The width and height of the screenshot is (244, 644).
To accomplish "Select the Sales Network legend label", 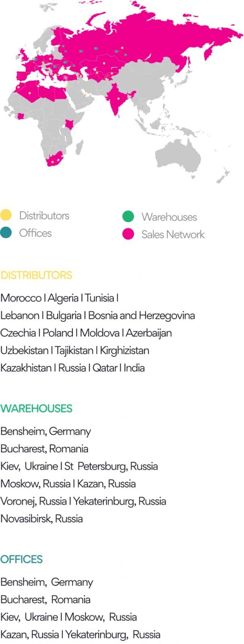I will point(173,234).
